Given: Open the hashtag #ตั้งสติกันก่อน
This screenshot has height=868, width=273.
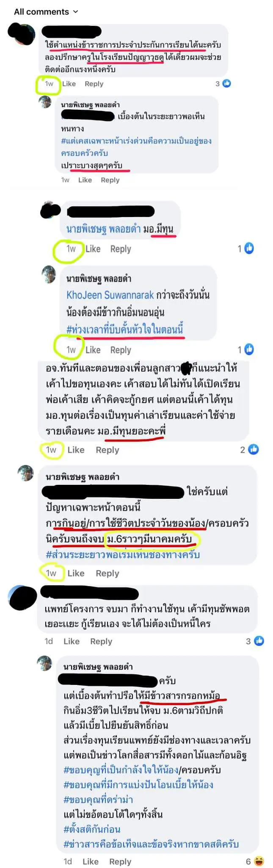Looking at the screenshot, I should 92,829.
